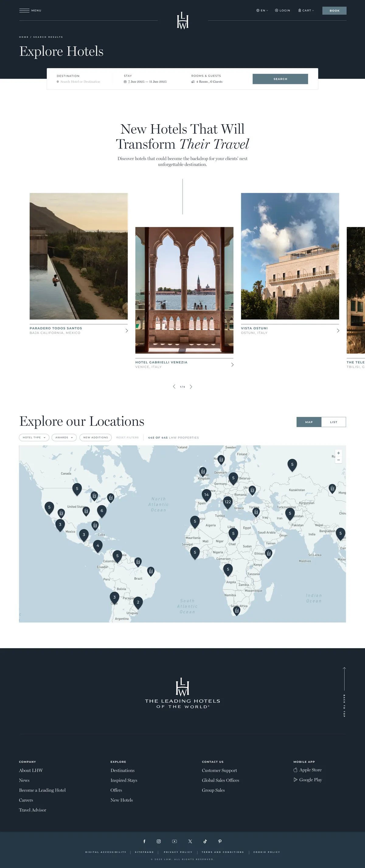Click Reset Filters
The width and height of the screenshot is (365, 868).
pos(127,438)
